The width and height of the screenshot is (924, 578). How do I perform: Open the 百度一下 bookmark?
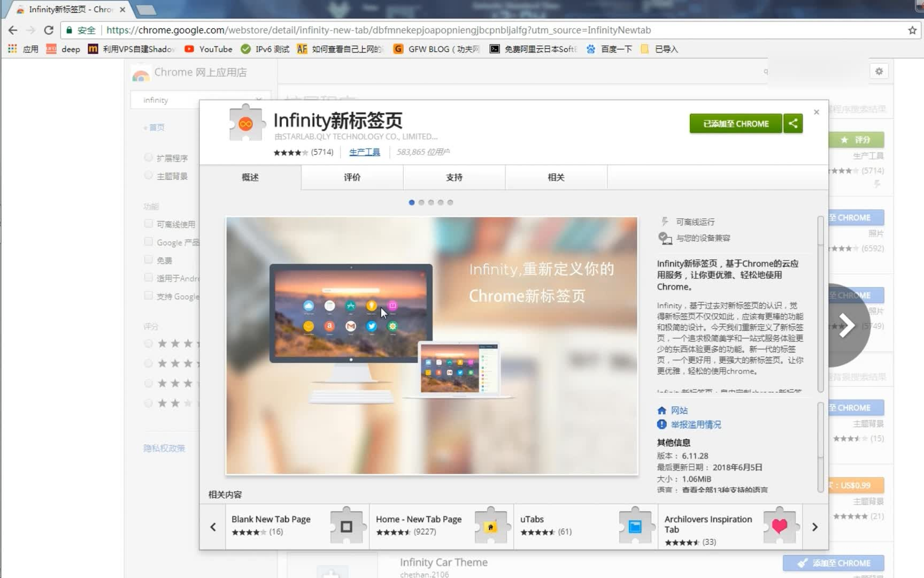tap(609, 49)
